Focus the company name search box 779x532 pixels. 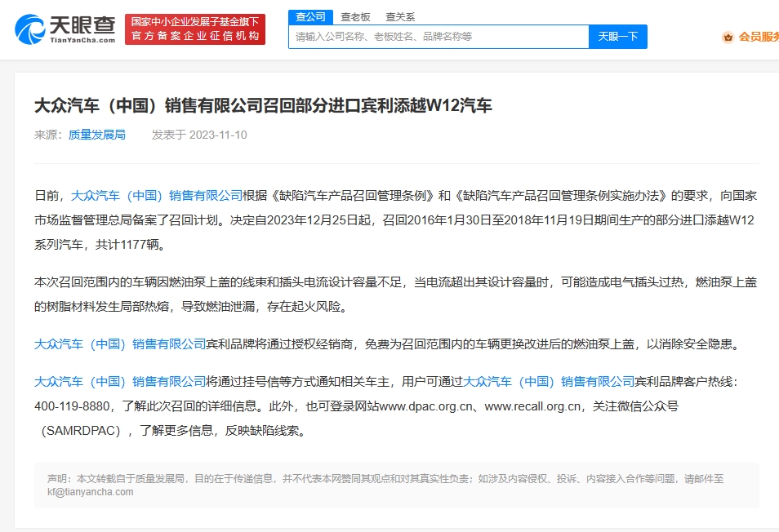[x=438, y=37]
